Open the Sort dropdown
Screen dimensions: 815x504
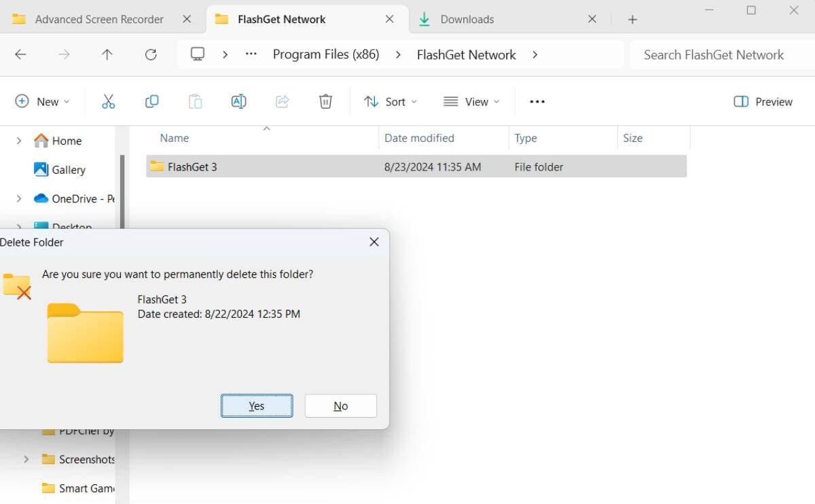pyautogui.click(x=391, y=102)
